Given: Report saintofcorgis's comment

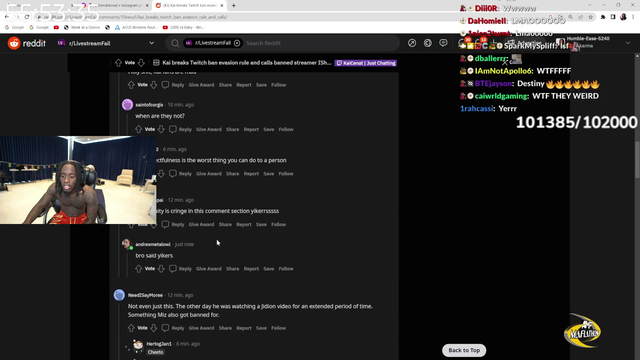Looking at the screenshot, I should (251, 129).
